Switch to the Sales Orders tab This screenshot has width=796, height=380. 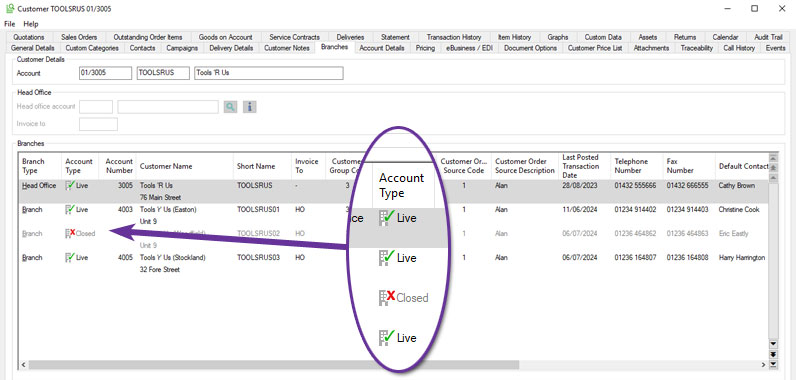[79, 37]
